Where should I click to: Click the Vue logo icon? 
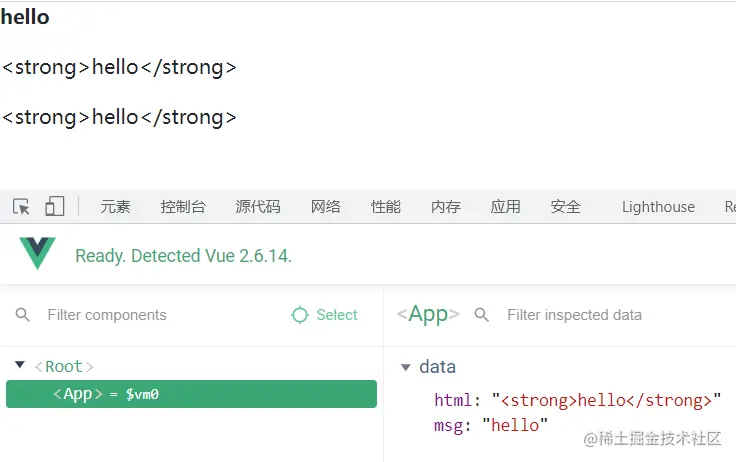(x=37, y=254)
